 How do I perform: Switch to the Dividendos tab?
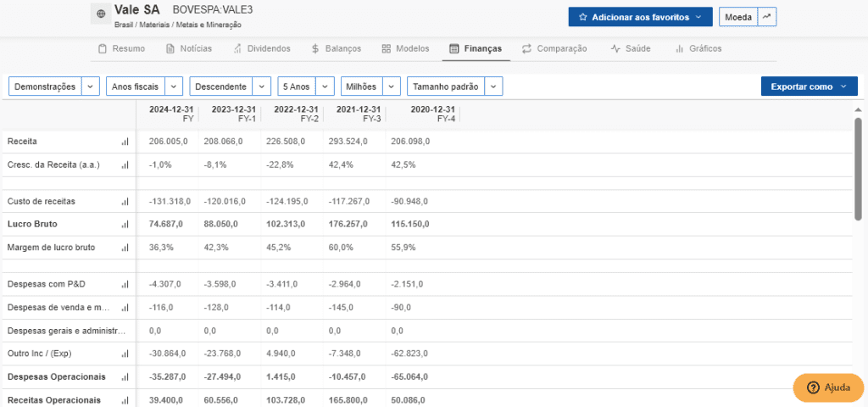click(x=262, y=48)
